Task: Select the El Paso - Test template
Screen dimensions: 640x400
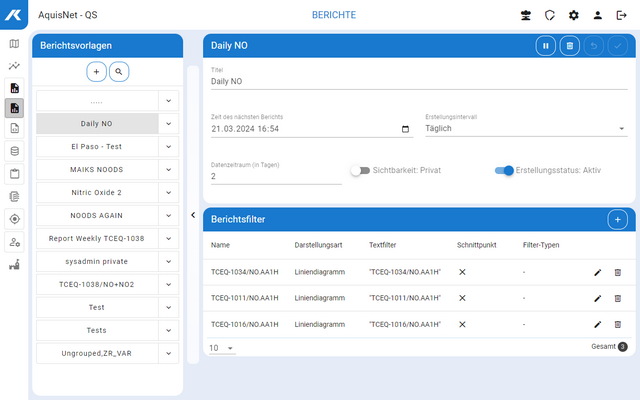Action: (x=97, y=147)
